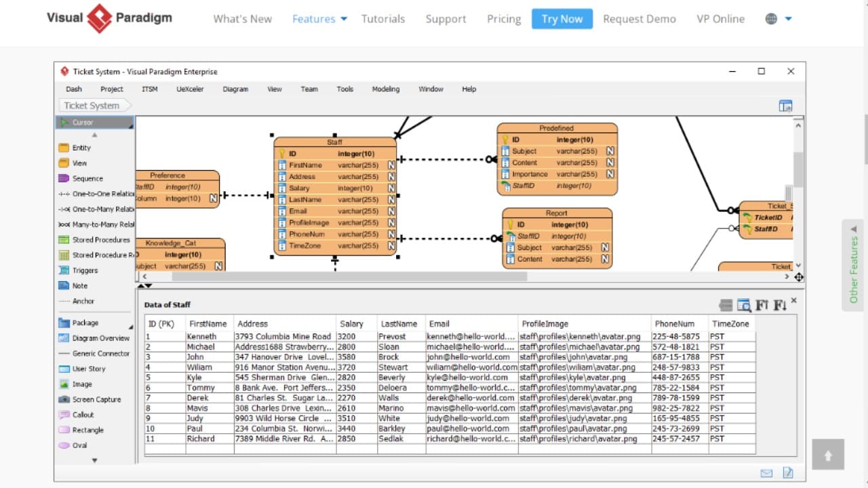
Task: Open the Pricing link
Action: coord(504,19)
